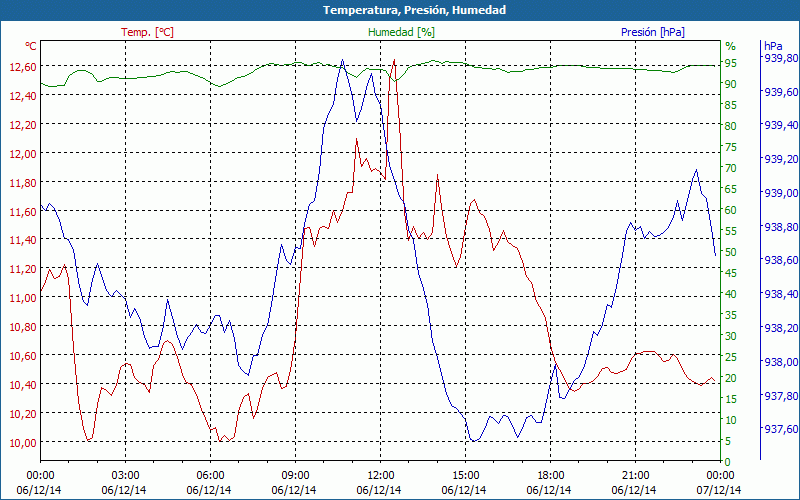Click pressure axis value '938,40'
The height and width of the screenshot is (500, 800).
(781, 294)
